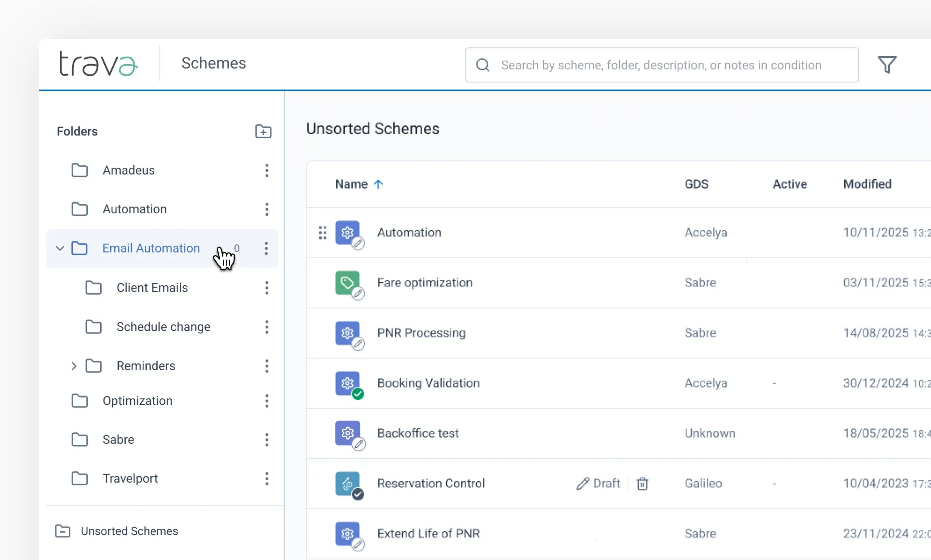This screenshot has width=931, height=560.
Task: Select the Optimization folder
Action: 137,401
